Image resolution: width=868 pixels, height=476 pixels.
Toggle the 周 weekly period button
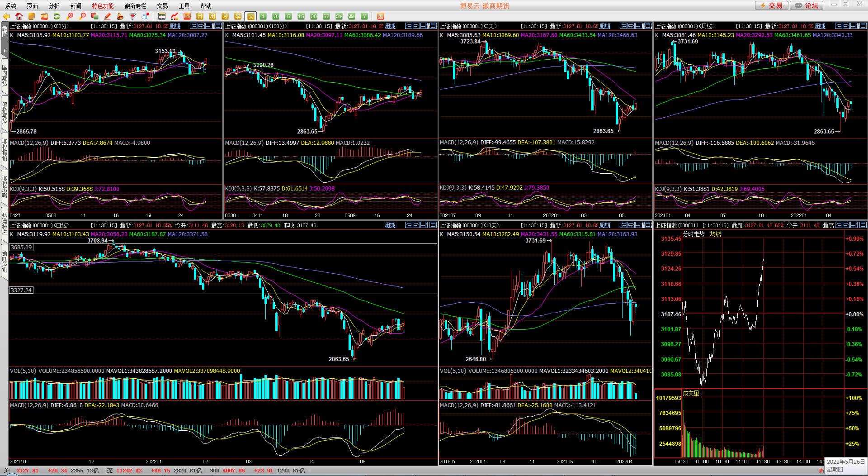(x=212, y=16)
